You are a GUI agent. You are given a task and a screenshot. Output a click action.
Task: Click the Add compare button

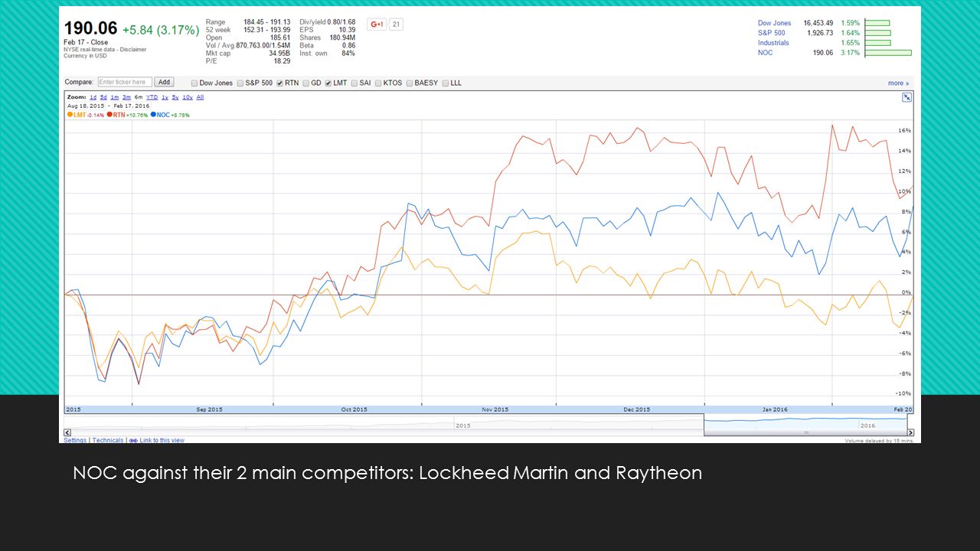pos(164,82)
